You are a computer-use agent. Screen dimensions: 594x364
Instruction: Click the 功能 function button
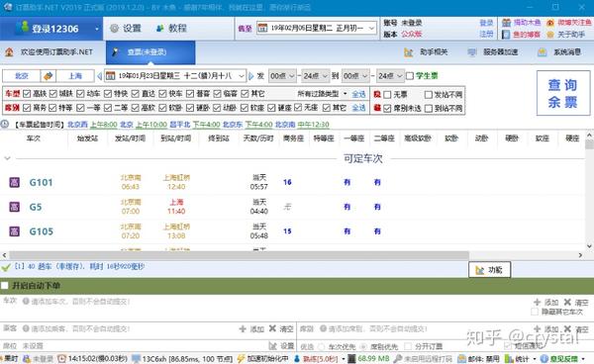tap(489, 270)
